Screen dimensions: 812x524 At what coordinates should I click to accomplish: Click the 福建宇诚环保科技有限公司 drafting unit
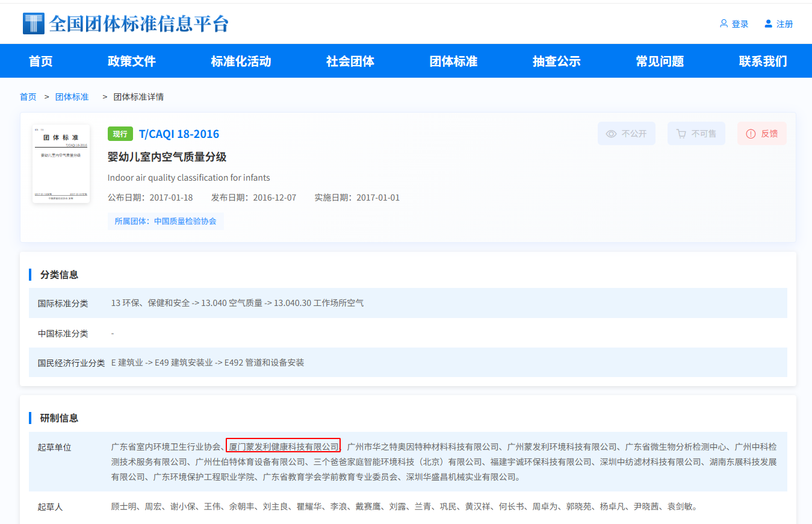point(538,462)
